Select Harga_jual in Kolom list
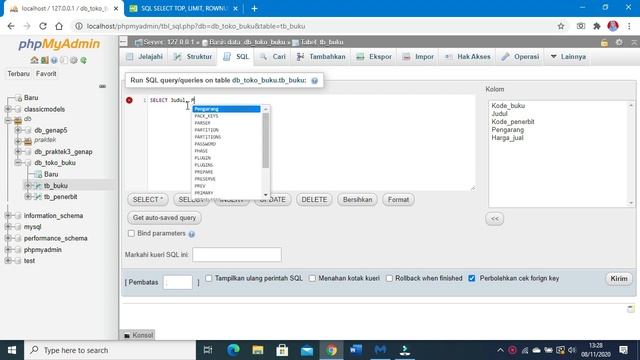 [507, 138]
